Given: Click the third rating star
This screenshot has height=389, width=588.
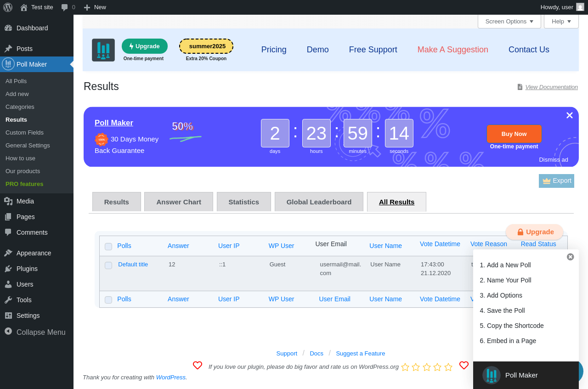Looking at the screenshot, I should coord(427,367).
